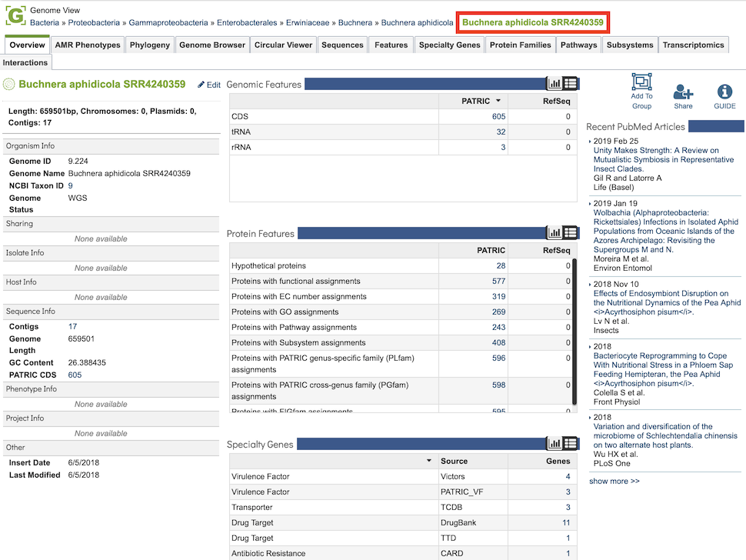Select the Sequences tab
This screenshot has height=560, width=746.
pyautogui.click(x=342, y=45)
